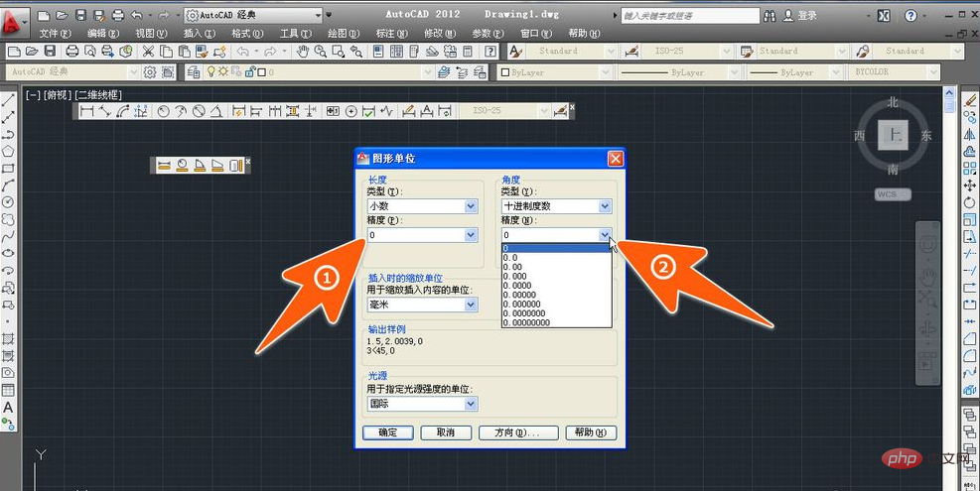Open the ISO-25 dimension style dropdown in styles toolbar
The image size is (980, 491).
(726, 52)
